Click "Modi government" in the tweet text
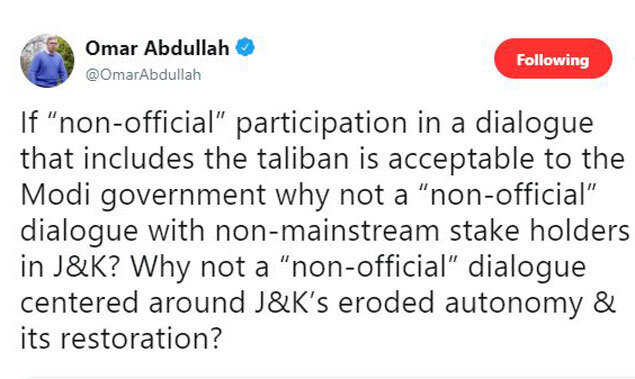This screenshot has width=635, height=379. click(143, 196)
